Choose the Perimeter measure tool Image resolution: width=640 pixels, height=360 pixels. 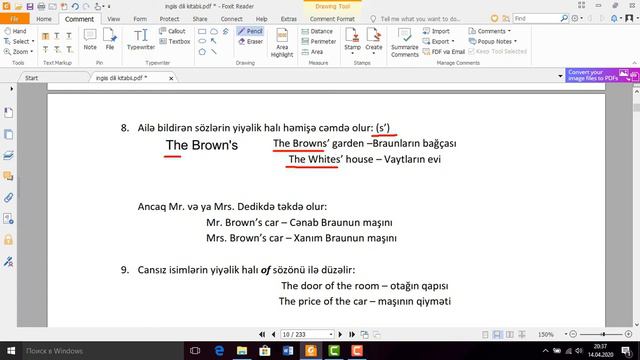(319, 42)
